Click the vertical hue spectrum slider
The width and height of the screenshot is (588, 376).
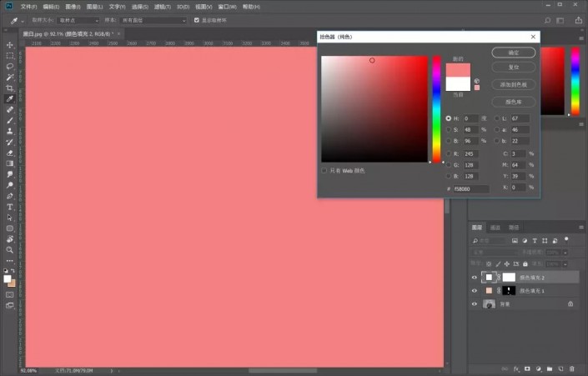click(435, 108)
